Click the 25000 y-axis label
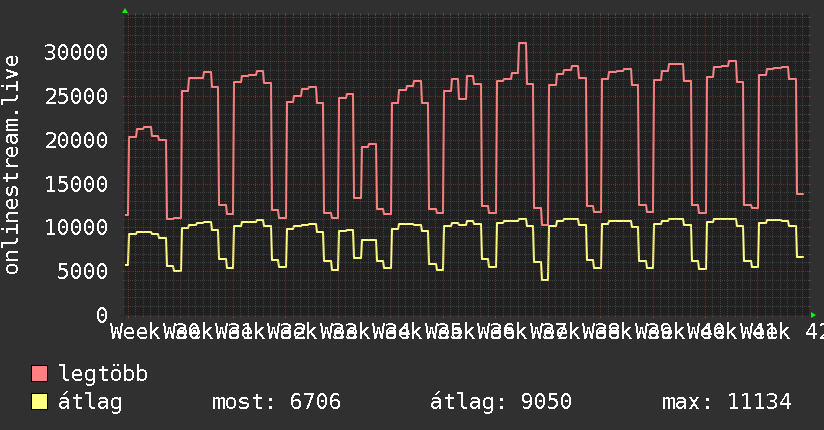 click(76, 96)
